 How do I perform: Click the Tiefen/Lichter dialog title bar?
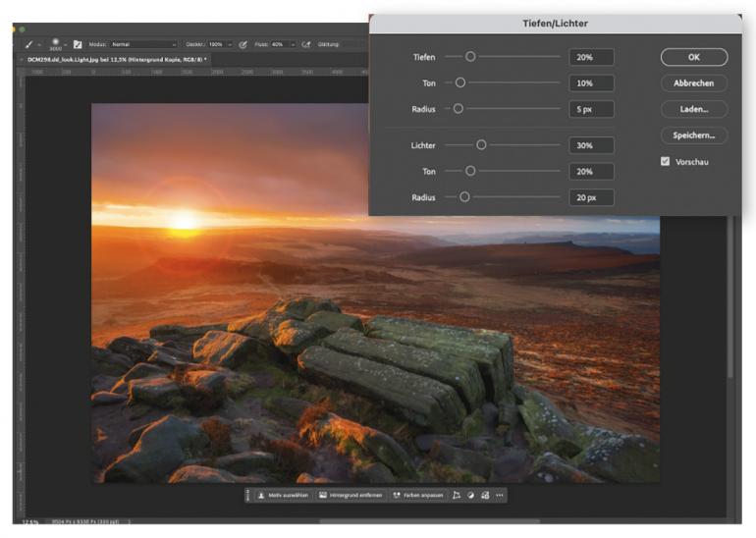tap(556, 24)
